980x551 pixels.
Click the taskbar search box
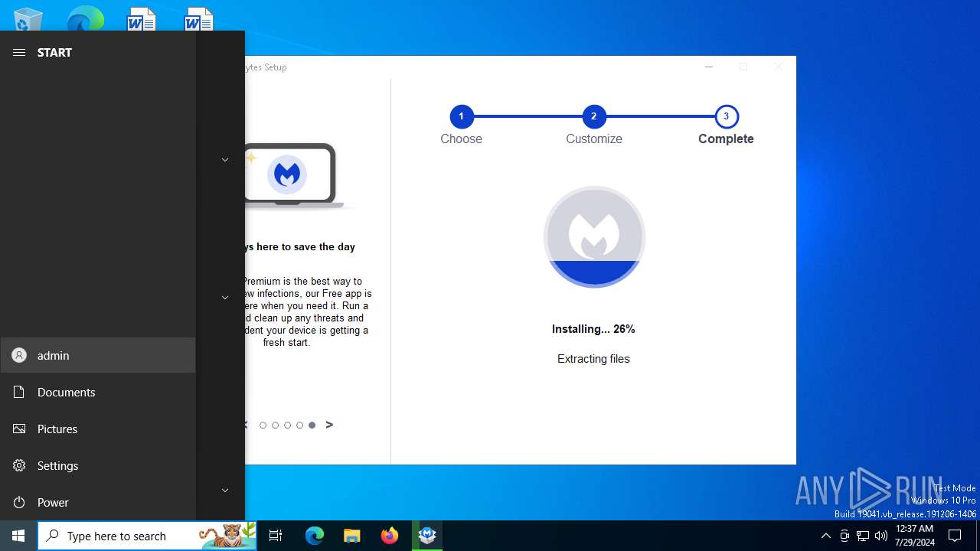point(147,536)
